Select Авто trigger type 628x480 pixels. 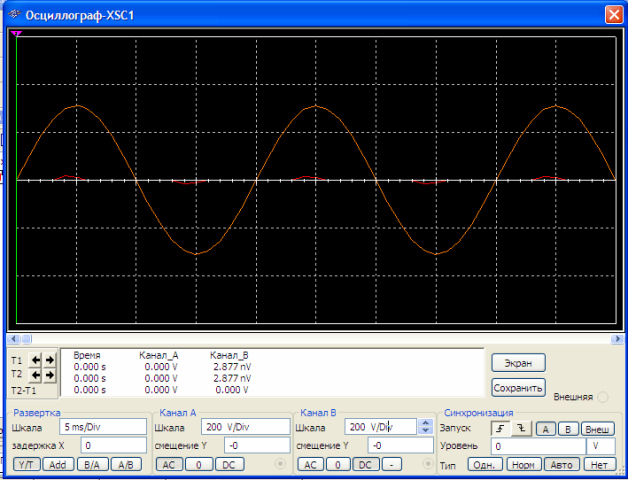[x=562, y=465]
